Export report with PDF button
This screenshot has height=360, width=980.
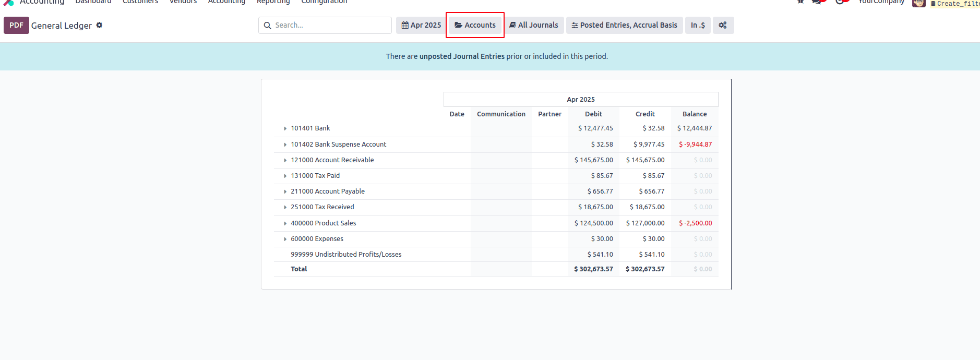click(16, 25)
